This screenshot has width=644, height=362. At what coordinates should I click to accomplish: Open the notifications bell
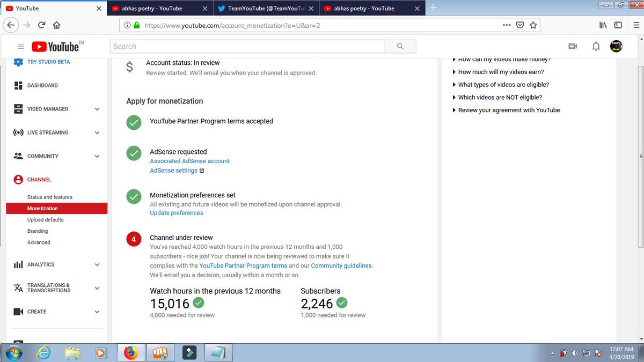coord(596,47)
